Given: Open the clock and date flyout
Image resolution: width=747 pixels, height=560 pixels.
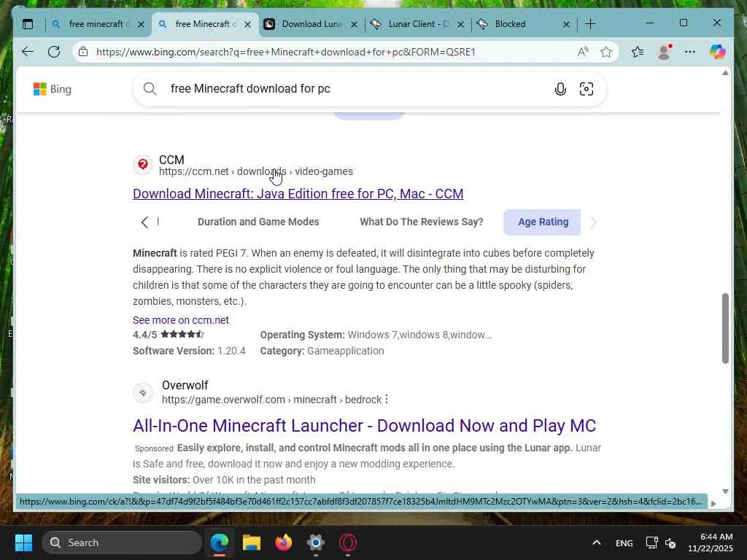Looking at the screenshot, I should (710, 542).
